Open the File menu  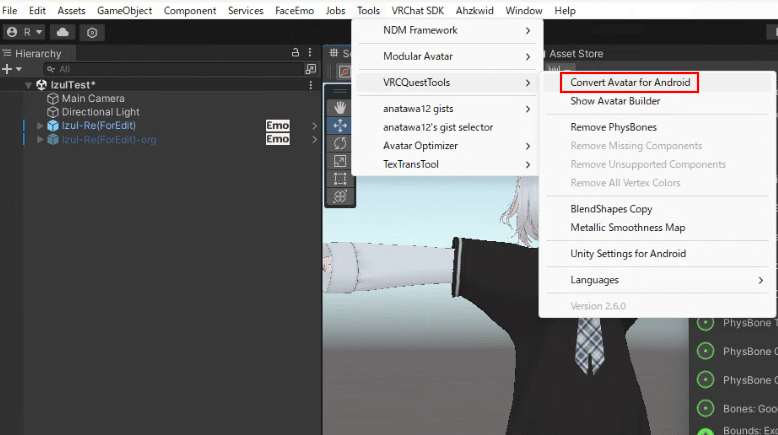(x=9, y=10)
